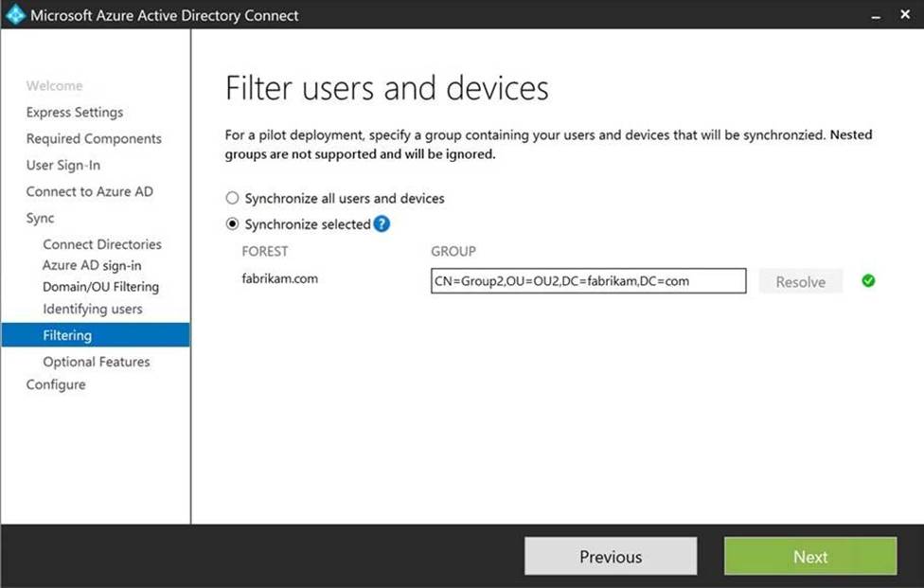924x588 pixels.
Task: Click the group distinguished name input field
Action: [587, 281]
